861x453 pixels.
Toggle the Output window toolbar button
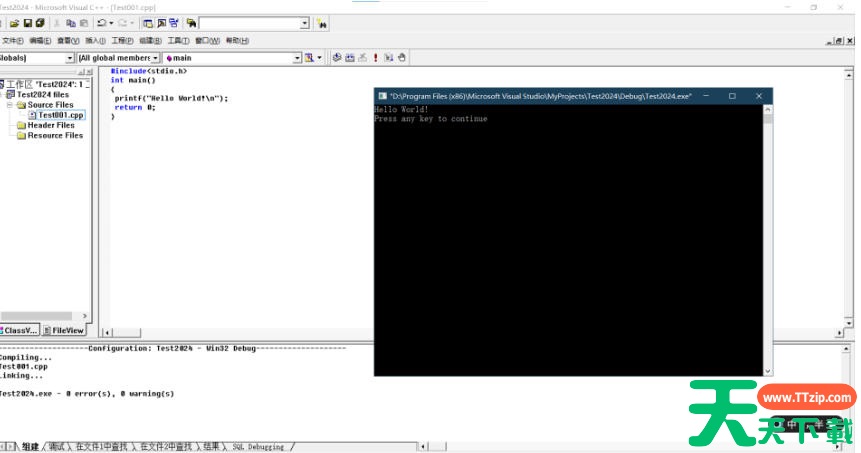pos(161,23)
